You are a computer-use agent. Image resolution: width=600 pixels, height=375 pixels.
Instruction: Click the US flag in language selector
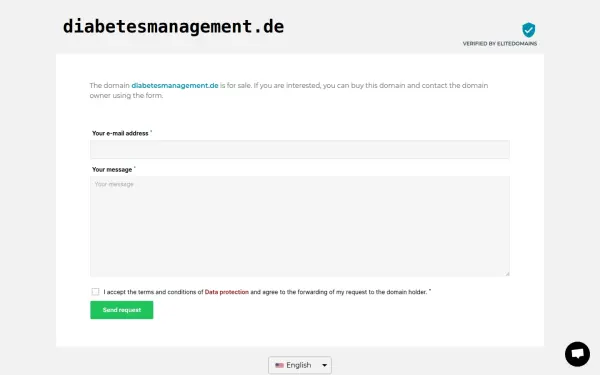[x=279, y=365]
